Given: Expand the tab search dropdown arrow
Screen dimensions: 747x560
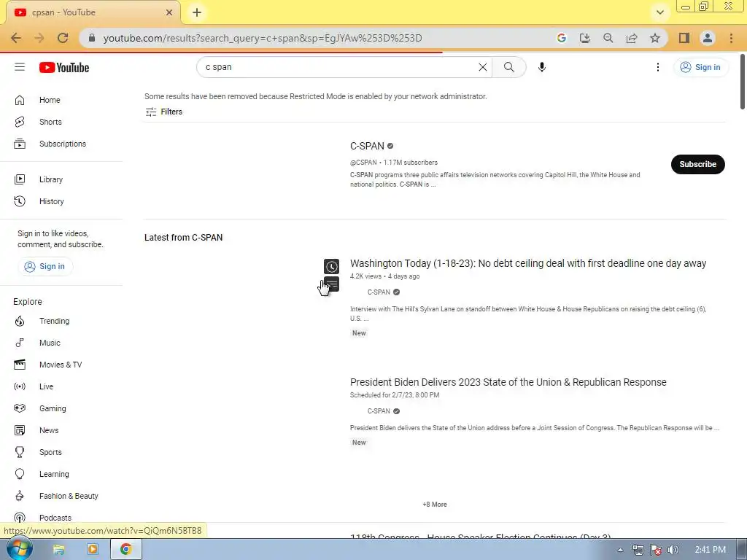Looking at the screenshot, I should (659, 12).
